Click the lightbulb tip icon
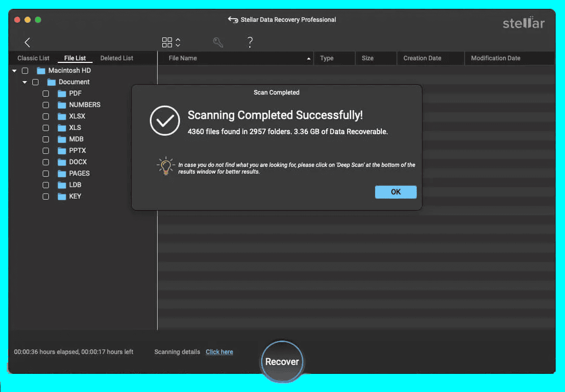 pyautogui.click(x=165, y=166)
